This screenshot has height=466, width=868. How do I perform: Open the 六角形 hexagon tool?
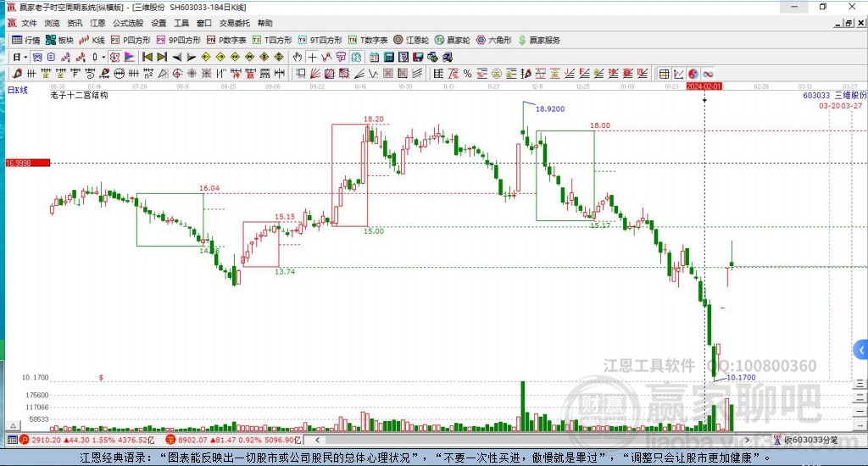pyautogui.click(x=494, y=40)
